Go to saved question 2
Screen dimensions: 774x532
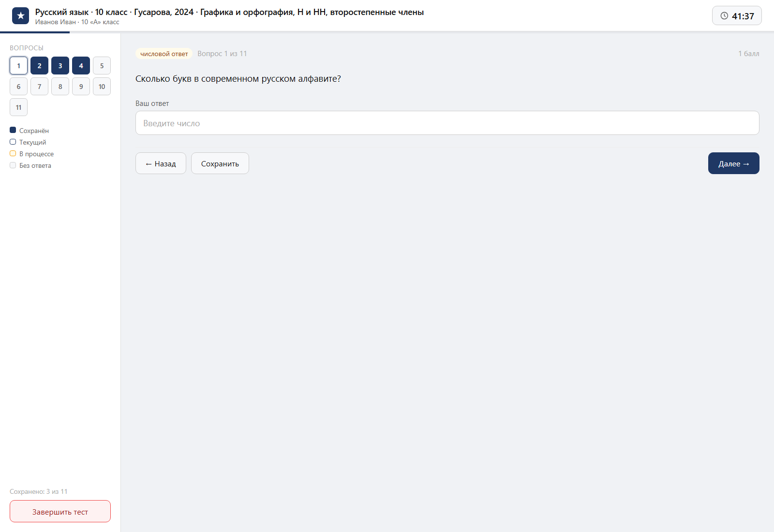tap(39, 66)
